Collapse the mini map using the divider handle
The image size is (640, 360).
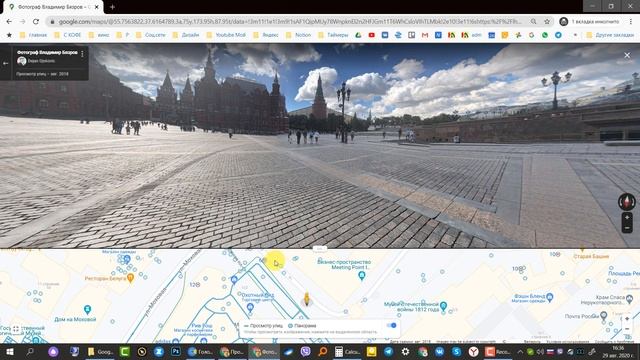tap(320, 248)
